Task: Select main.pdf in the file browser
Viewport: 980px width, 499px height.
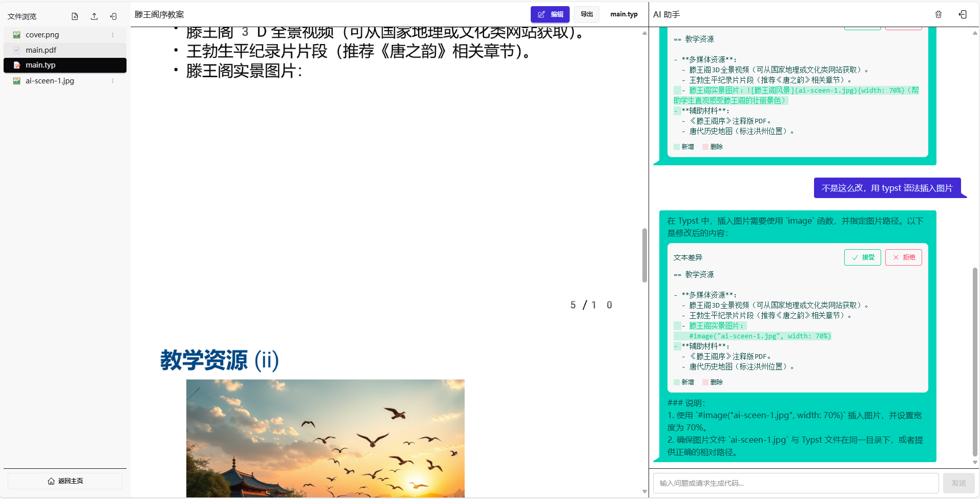Action: pyautogui.click(x=41, y=50)
